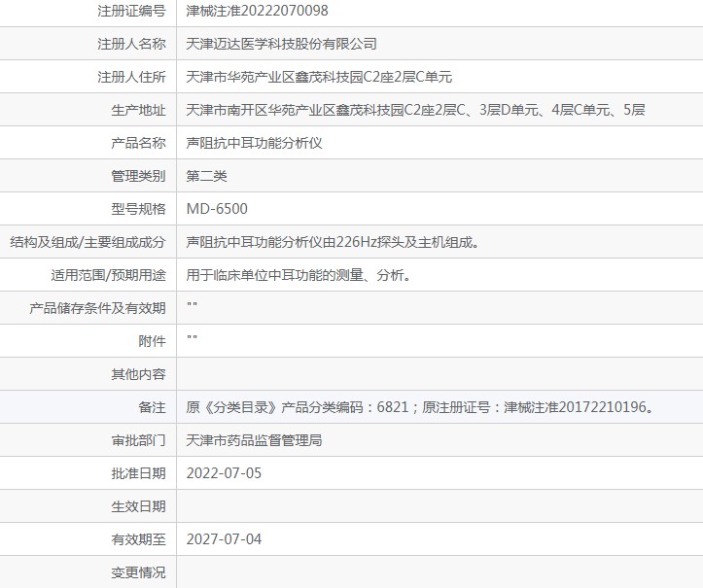Select address 天津市华苑产业区鑫茂科技园C2座2层C单元

click(x=319, y=77)
